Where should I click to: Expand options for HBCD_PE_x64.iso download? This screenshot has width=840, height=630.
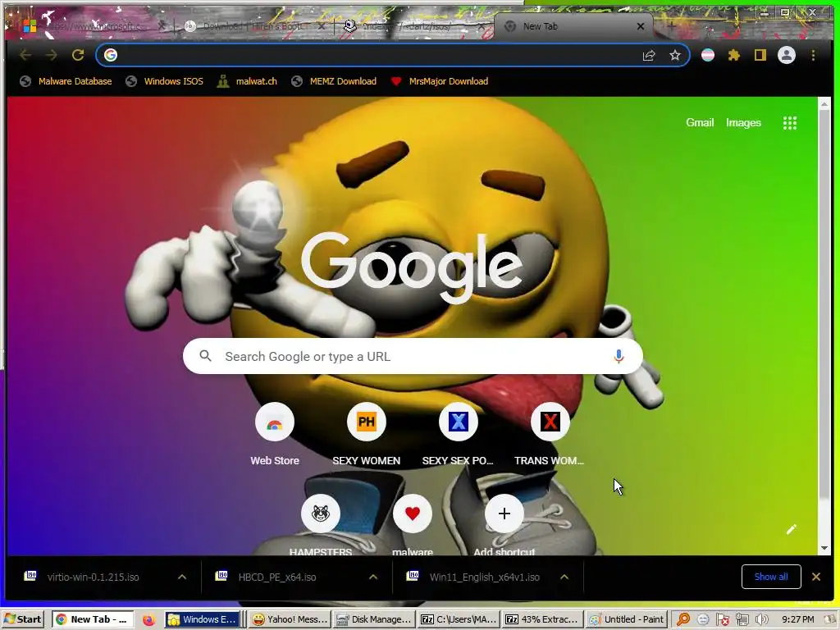pos(373,577)
